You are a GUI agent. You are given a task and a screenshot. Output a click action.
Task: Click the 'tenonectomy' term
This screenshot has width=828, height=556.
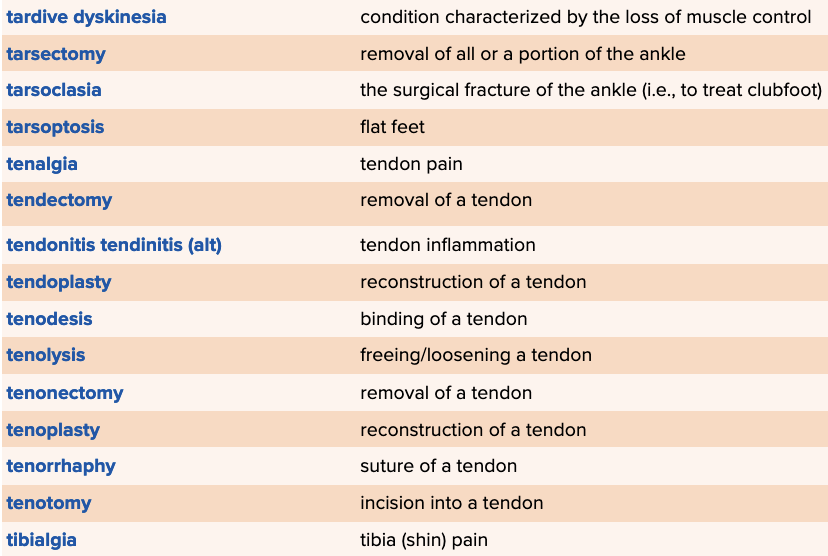[65, 393]
